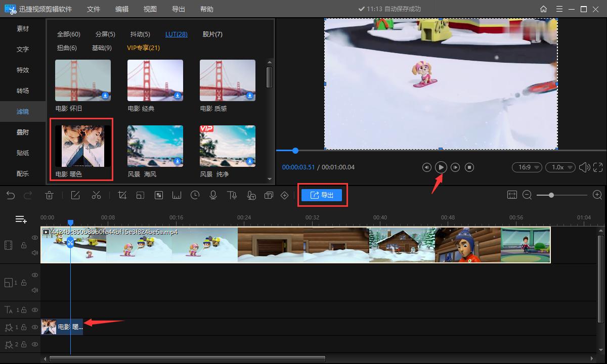Screen dimensions: 607x364
Task: Toggle lock on the text track
Action: tap(24, 310)
